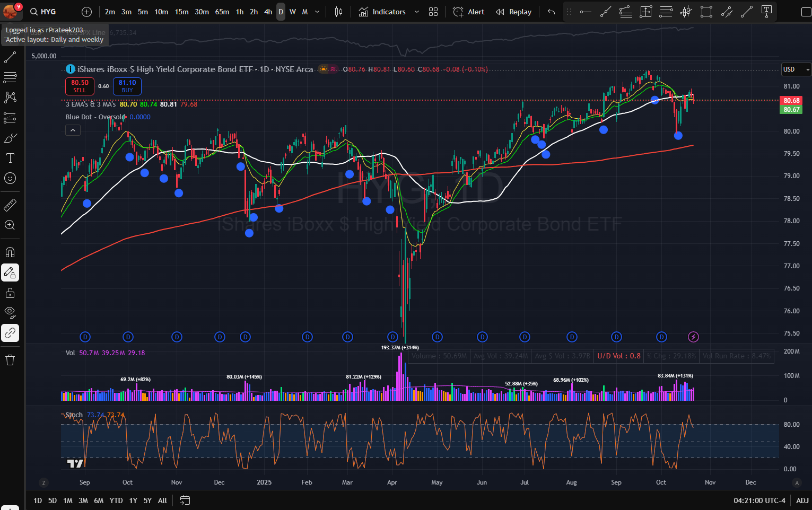The image size is (812, 510).
Task: Open the go to date calendar icon
Action: [x=185, y=500]
